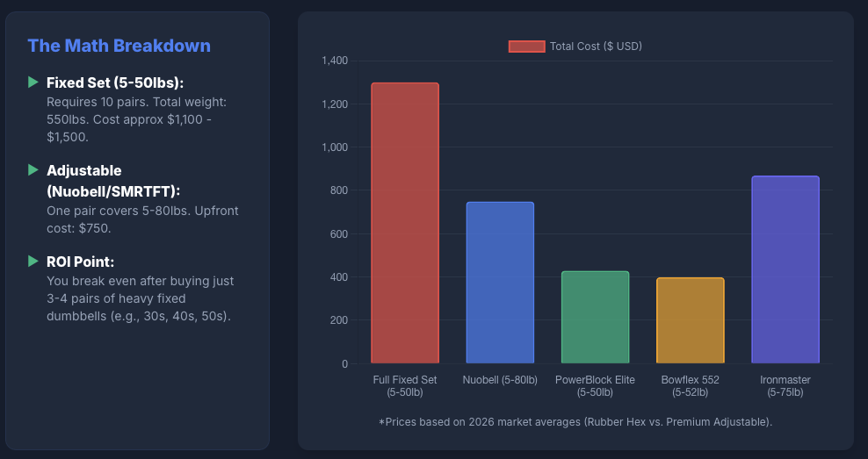
Task: Click the Adjustable (Nuobell/SMRTFT) title
Action: click(112, 180)
